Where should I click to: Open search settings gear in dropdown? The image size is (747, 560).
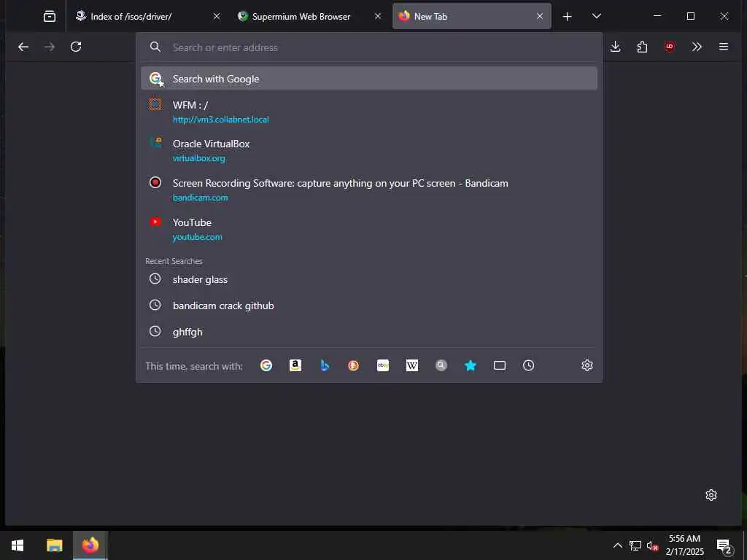point(587,365)
